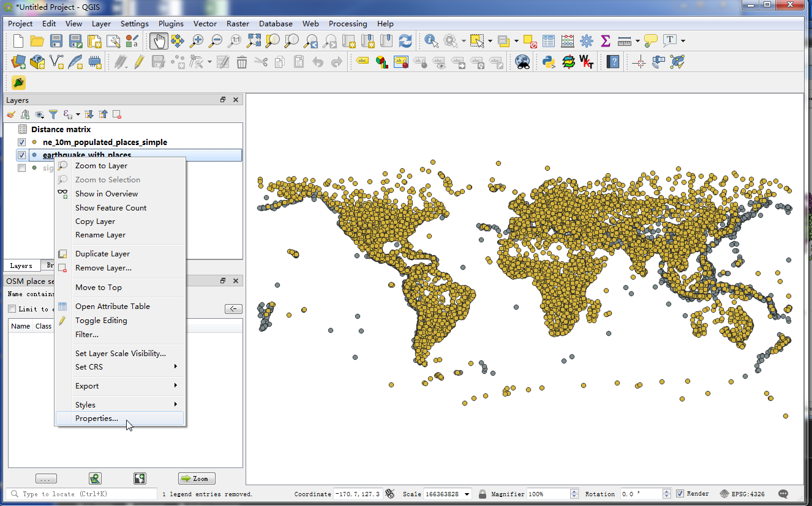The height and width of the screenshot is (506, 812).
Task: Click the Toggle Editing pencil toolbar icon
Action: pos(139,62)
